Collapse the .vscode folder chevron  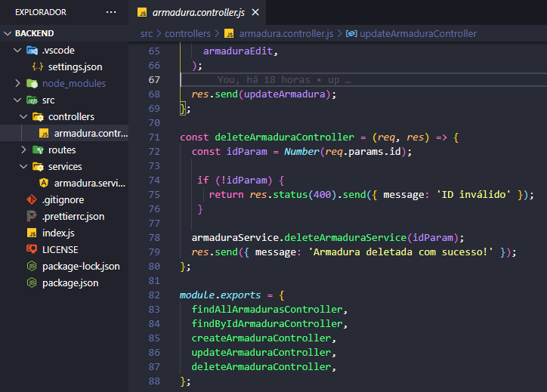17,50
